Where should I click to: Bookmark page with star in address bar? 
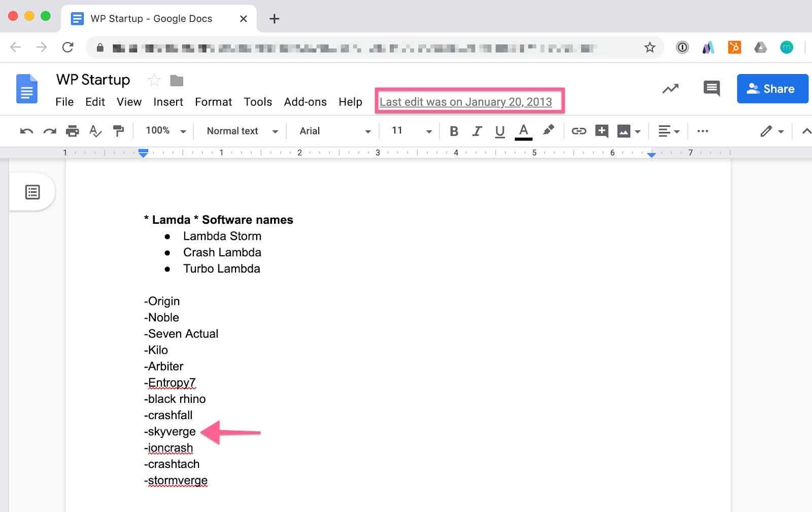click(650, 48)
